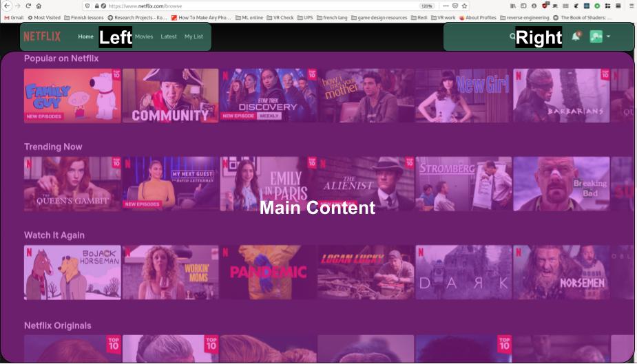This screenshot has width=637, height=364.
Task: Open the Popular on Netflix row heading
Action: pos(61,58)
